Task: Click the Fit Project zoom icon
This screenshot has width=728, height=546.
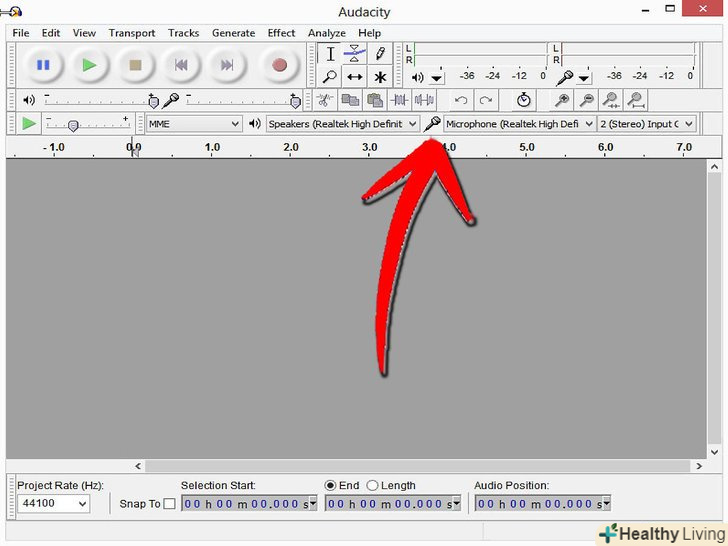Action: (636, 100)
